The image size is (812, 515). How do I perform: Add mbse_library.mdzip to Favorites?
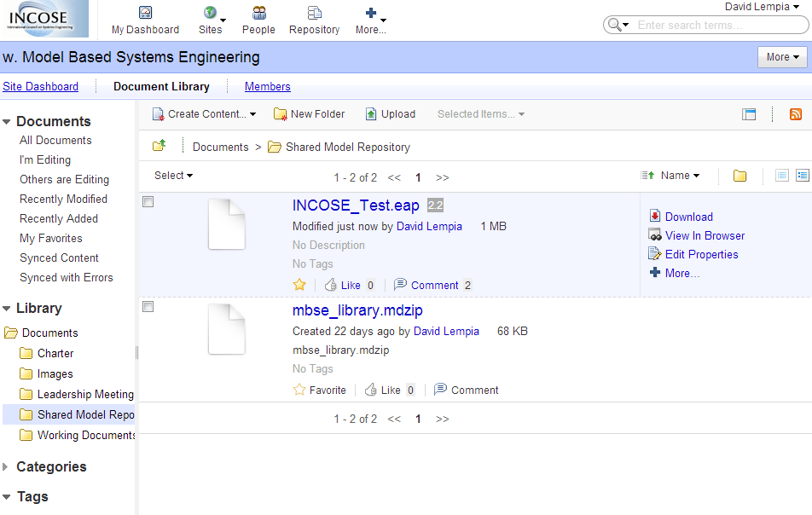click(320, 390)
